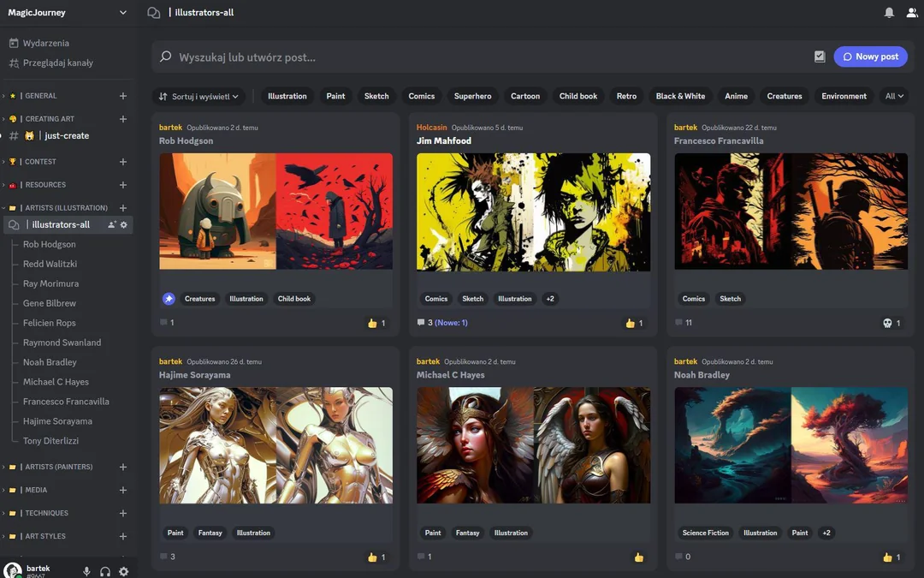Add channel to GENERAL category
This screenshot has width=924, height=578.
tap(123, 96)
